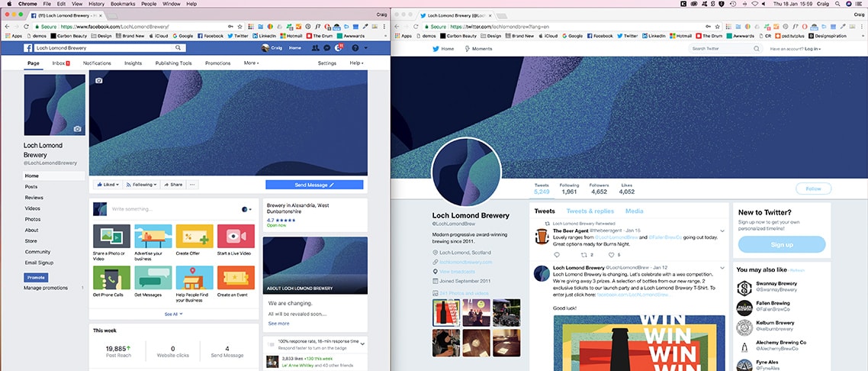Click Start a Live Video icon
868x371 pixels.
[236, 236]
